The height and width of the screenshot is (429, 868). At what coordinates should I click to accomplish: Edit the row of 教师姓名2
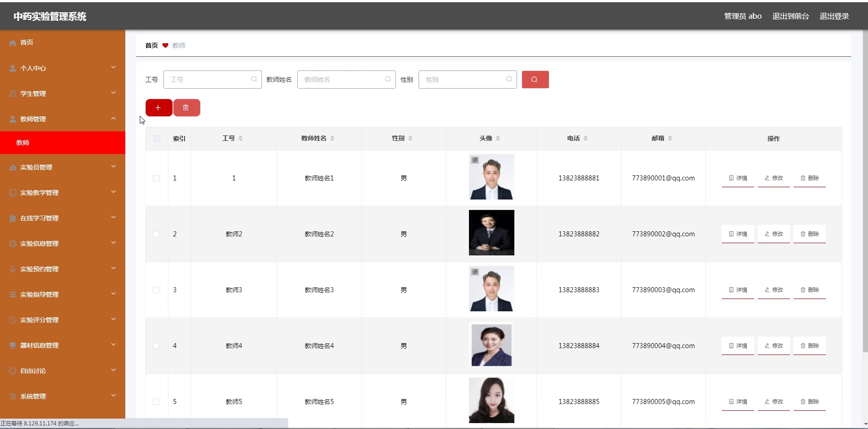click(x=774, y=234)
